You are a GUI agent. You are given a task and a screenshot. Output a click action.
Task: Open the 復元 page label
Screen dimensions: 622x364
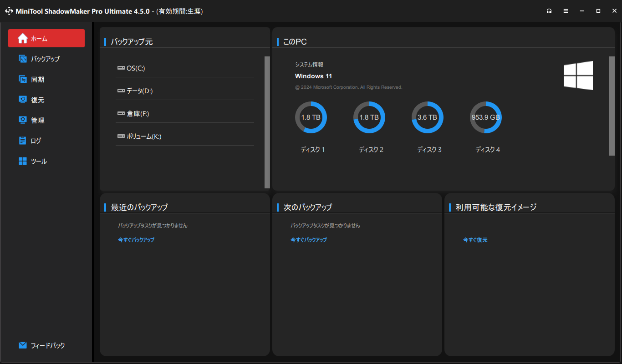click(x=38, y=100)
